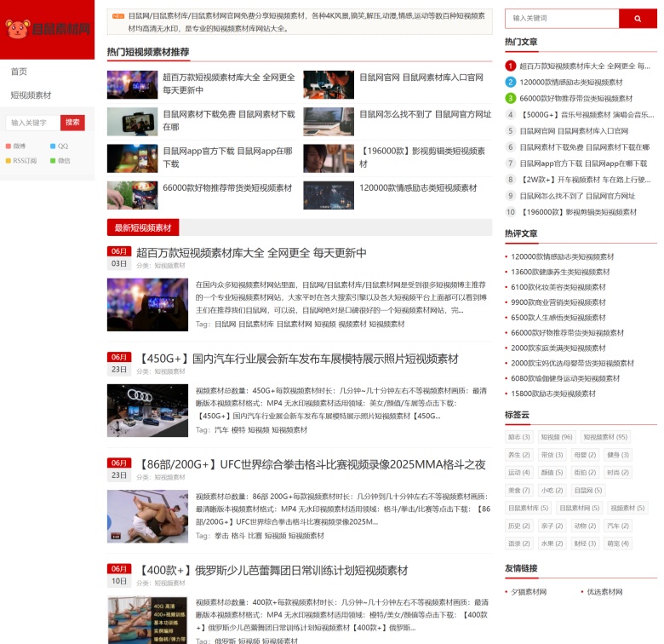Open 13600款健康养生类短视频素材 link

[x=560, y=272]
